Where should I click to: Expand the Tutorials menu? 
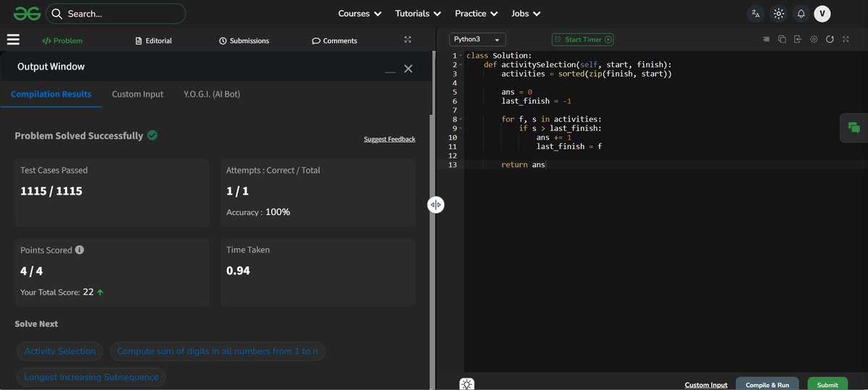[x=418, y=14]
